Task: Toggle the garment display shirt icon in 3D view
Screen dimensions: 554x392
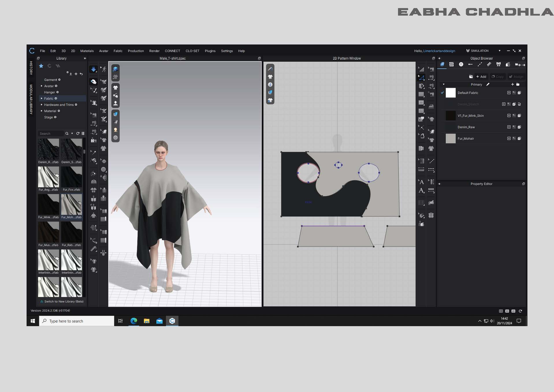Action: click(x=116, y=88)
